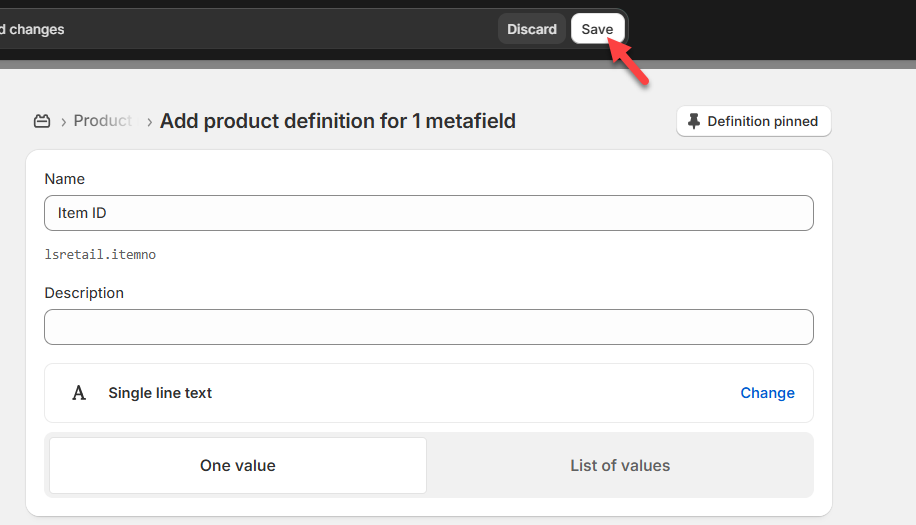Click the chevron after Product breadcrumb
The width and height of the screenshot is (916, 525).
click(149, 122)
